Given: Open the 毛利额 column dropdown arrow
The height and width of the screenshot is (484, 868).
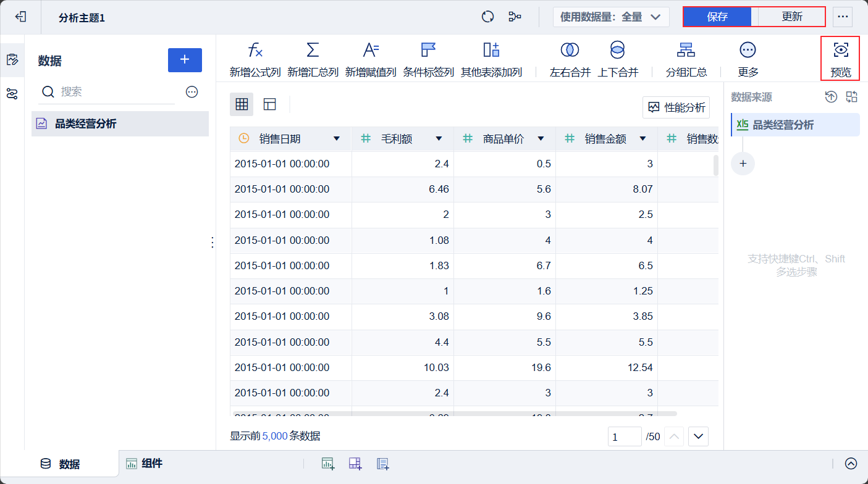Looking at the screenshot, I should coord(439,139).
